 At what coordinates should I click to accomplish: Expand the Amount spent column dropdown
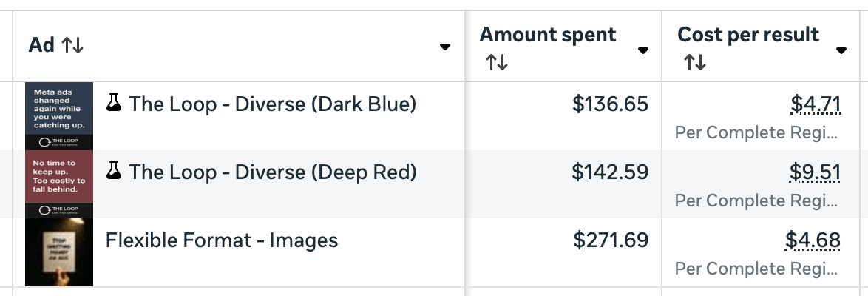pyautogui.click(x=643, y=50)
